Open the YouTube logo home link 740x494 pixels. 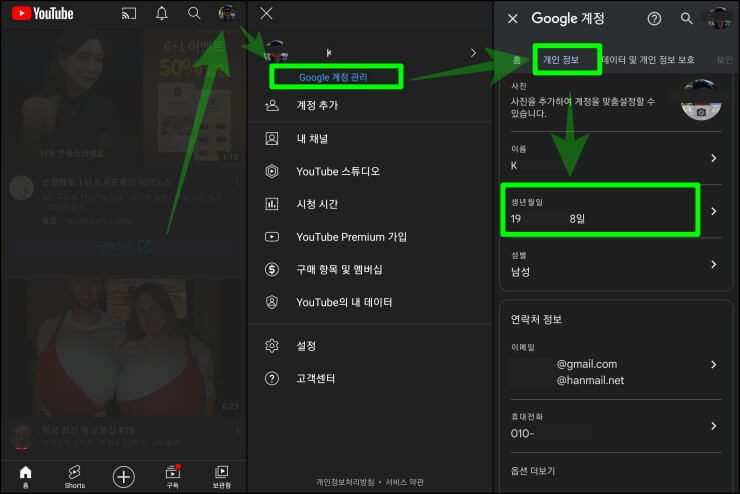[x=42, y=13]
